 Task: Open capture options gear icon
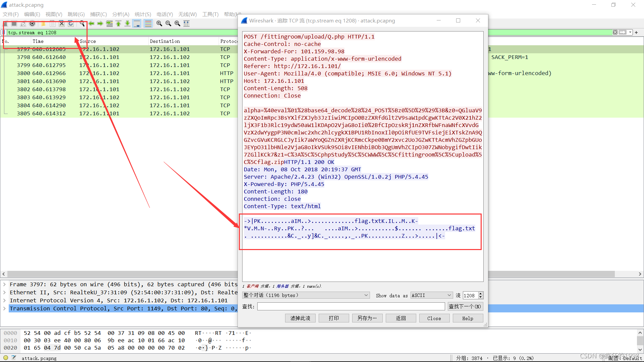[32, 23]
